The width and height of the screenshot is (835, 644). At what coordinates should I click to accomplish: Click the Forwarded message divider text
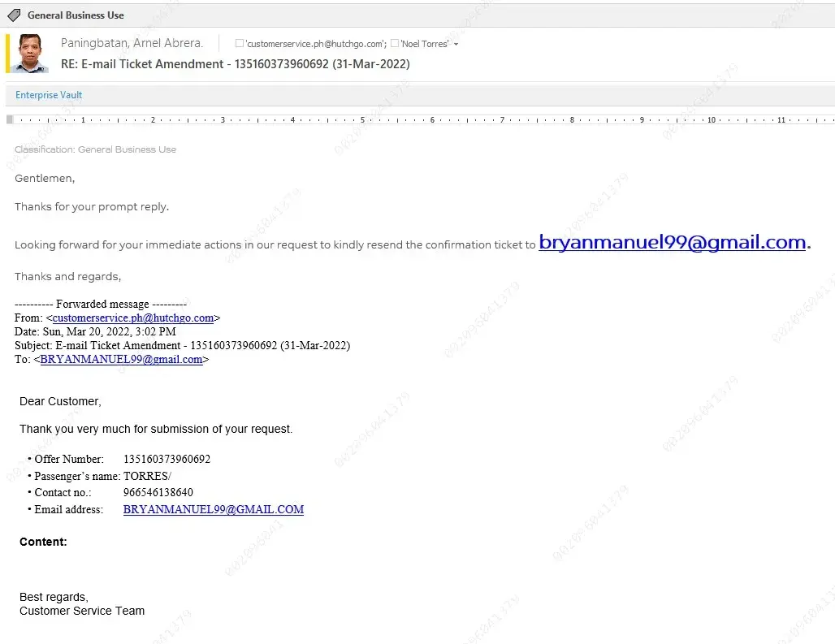coord(101,304)
